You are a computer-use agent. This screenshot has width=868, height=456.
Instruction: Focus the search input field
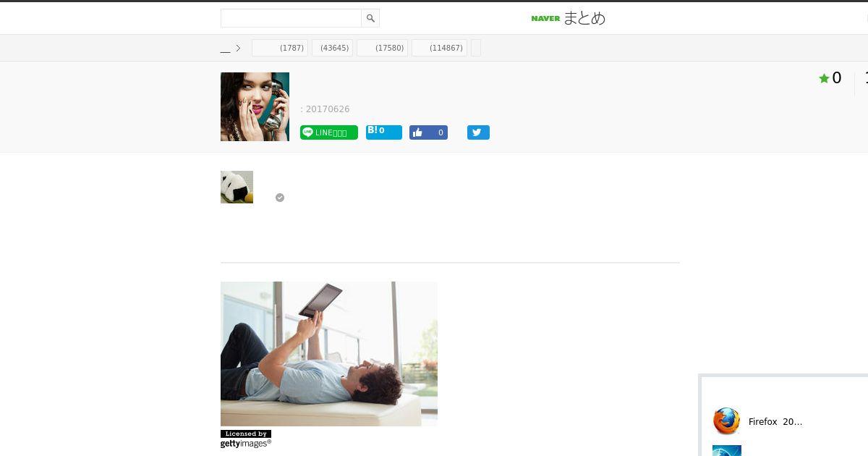(291, 18)
